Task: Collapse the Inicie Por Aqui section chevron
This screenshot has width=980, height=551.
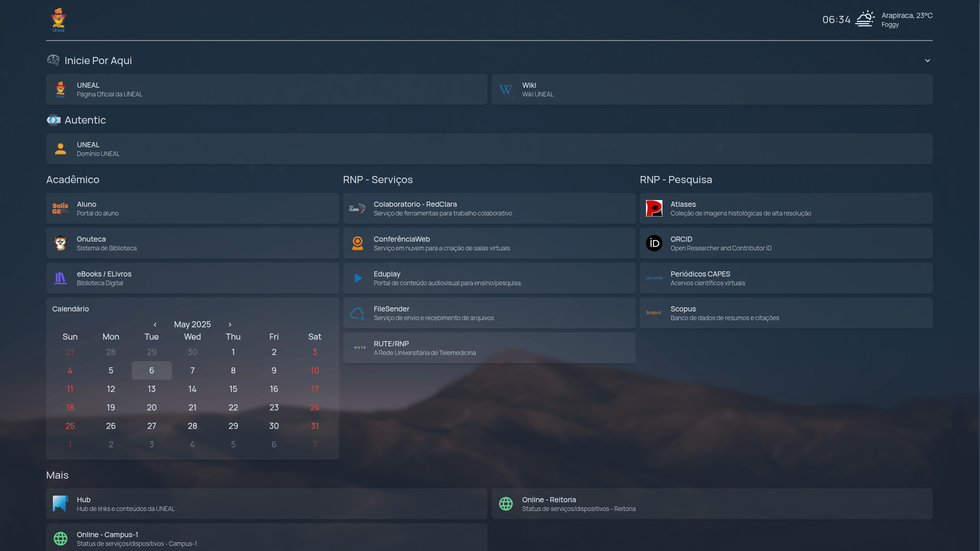Action: pyautogui.click(x=927, y=61)
